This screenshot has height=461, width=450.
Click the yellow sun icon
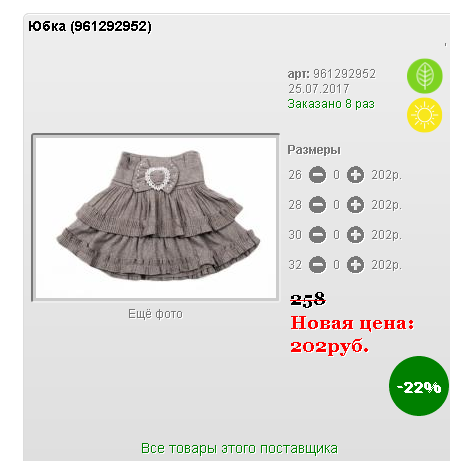424,115
